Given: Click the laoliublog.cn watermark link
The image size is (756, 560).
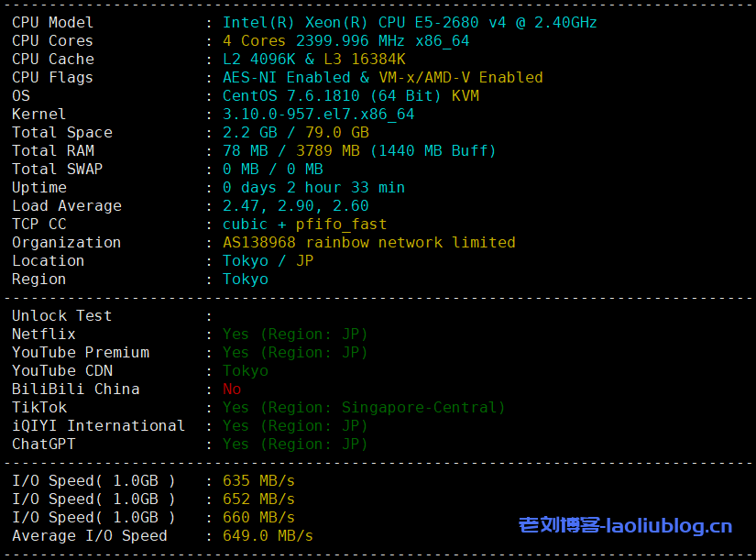Looking at the screenshot, I should tap(626, 525).
